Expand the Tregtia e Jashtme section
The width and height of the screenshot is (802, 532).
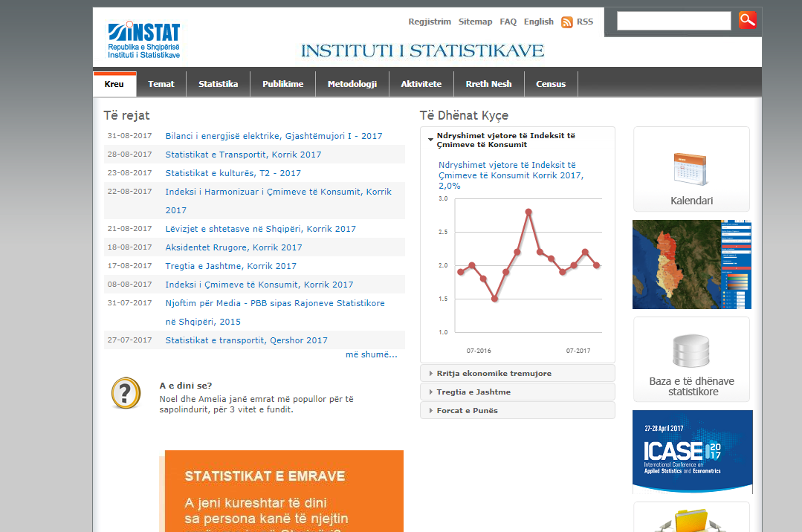(x=517, y=392)
